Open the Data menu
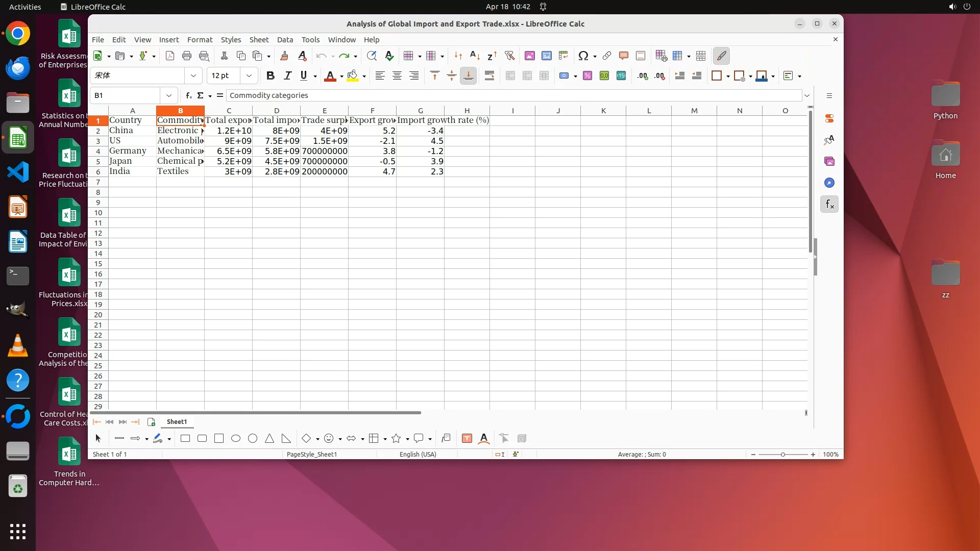 point(285,39)
